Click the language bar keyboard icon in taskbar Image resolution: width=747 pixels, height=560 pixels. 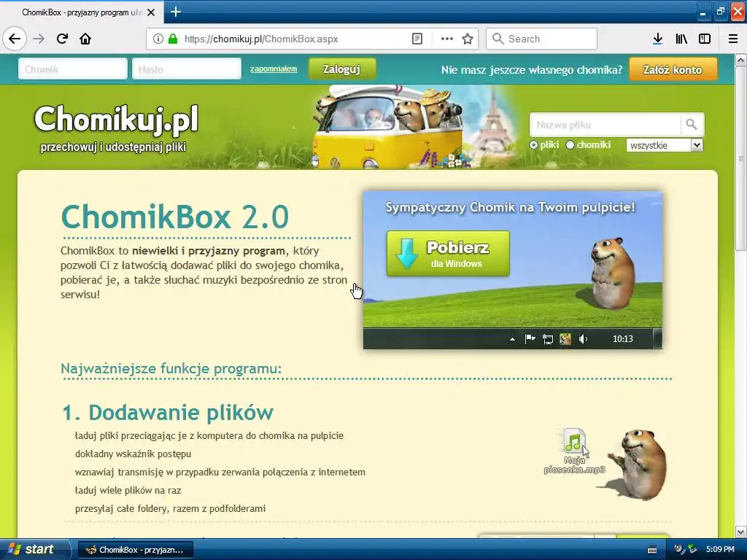tap(651, 550)
